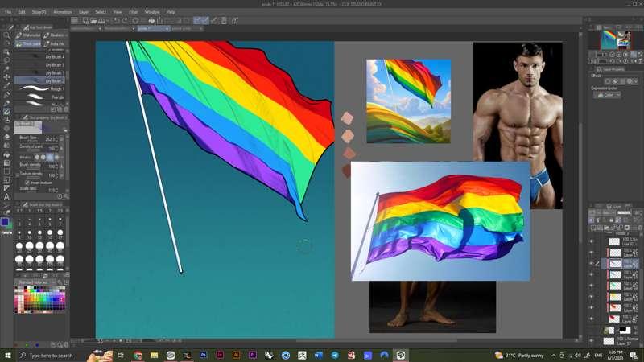Toggle visibility of Layer 57
Image resolution: width=644 pixels, height=362 pixels.
point(592,340)
